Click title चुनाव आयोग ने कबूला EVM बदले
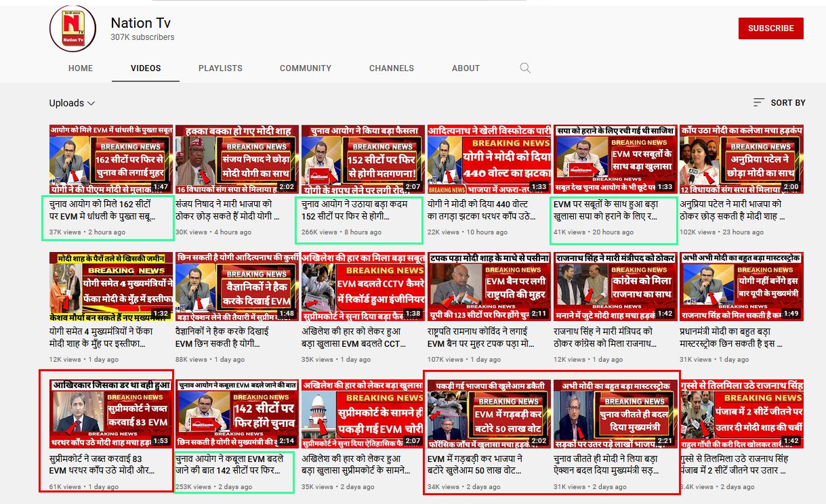Image resolution: width=826 pixels, height=504 pixels. click(230, 465)
